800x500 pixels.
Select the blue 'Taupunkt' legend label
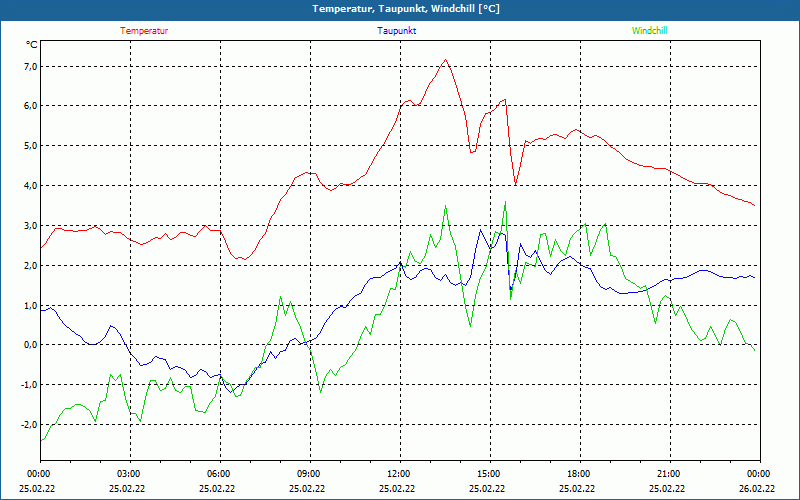(396, 31)
